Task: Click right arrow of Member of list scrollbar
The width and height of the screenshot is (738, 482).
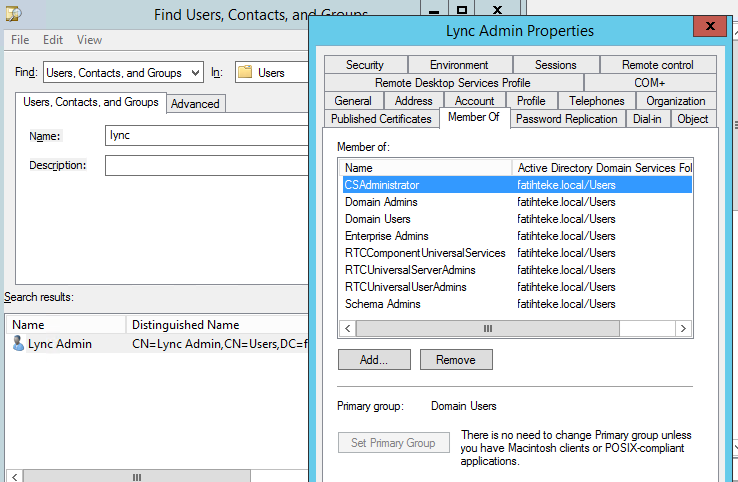Action: tap(683, 329)
